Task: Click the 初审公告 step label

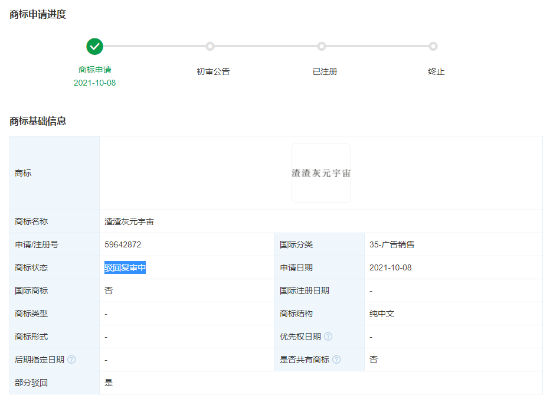Action: pyautogui.click(x=213, y=72)
